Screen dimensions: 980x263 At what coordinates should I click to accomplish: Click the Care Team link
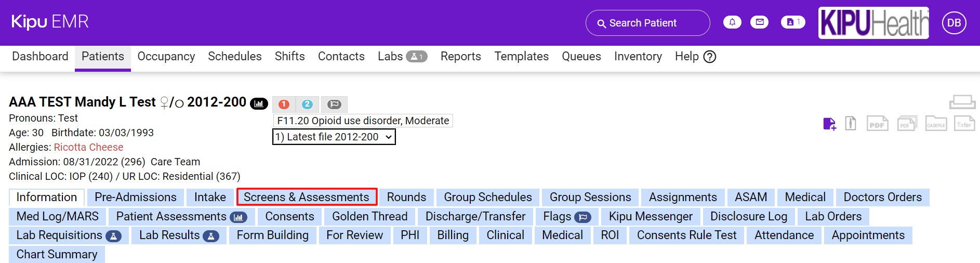[175, 162]
